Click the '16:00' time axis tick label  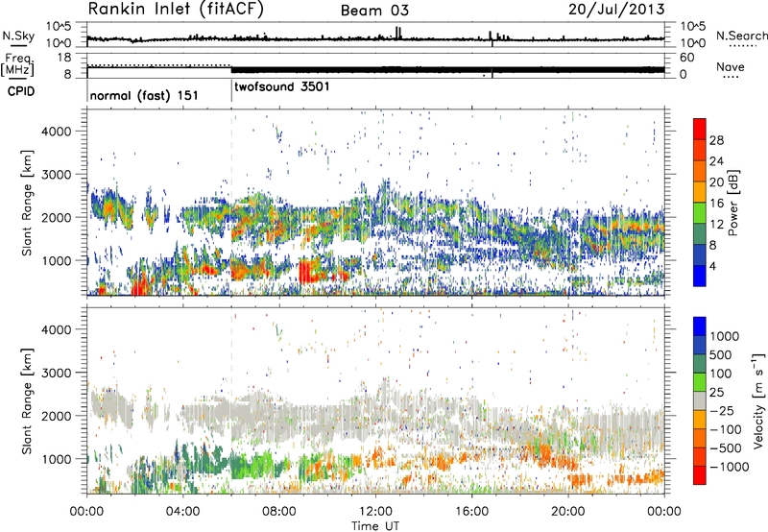(471, 512)
